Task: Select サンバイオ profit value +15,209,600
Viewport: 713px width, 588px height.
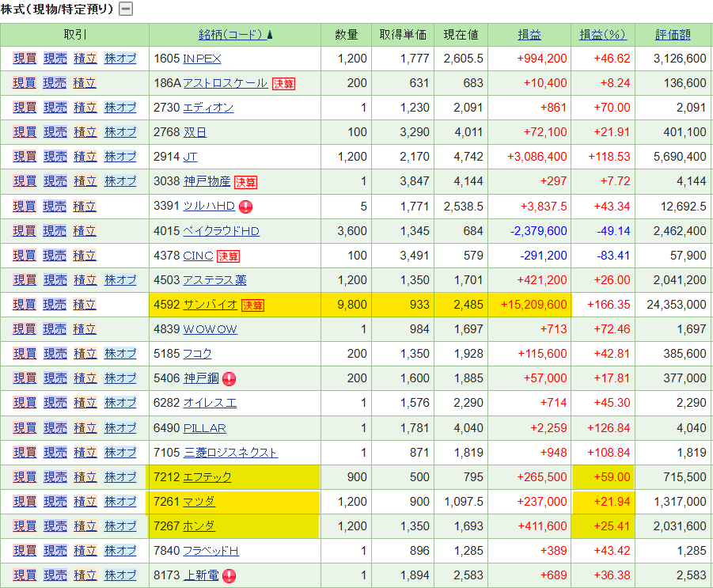Action: 534,305
